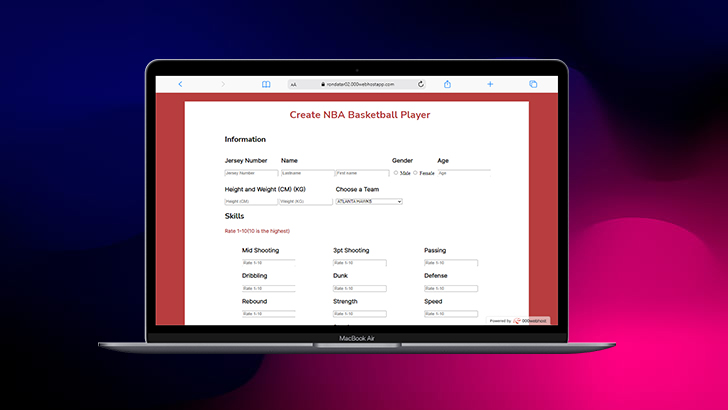The width and height of the screenshot is (728, 410).
Task: Add a new tab with plus icon
Action: [x=490, y=84]
